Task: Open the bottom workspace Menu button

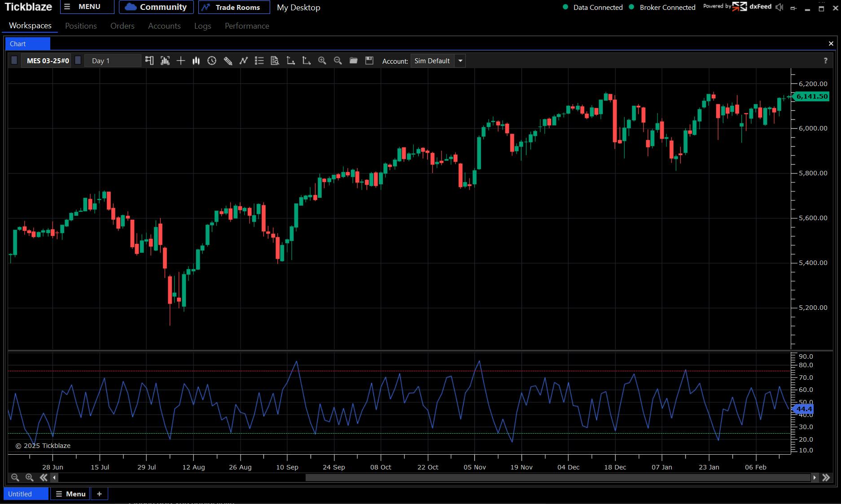Action: 70,494
